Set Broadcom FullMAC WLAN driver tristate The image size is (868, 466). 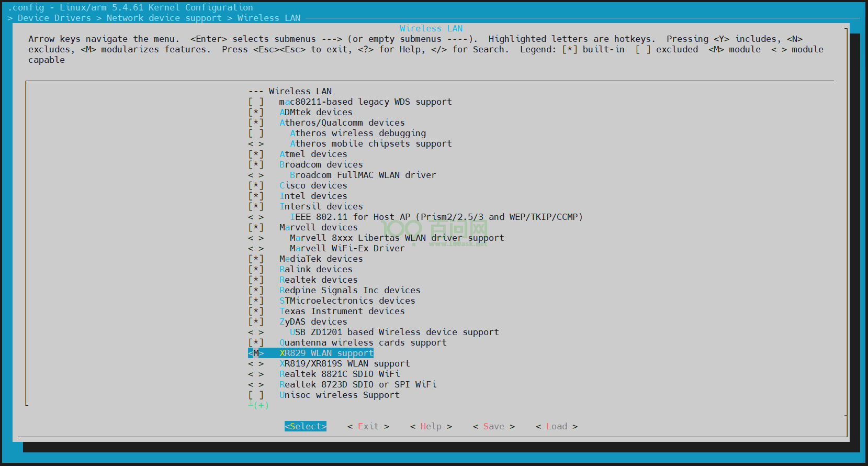(x=256, y=175)
